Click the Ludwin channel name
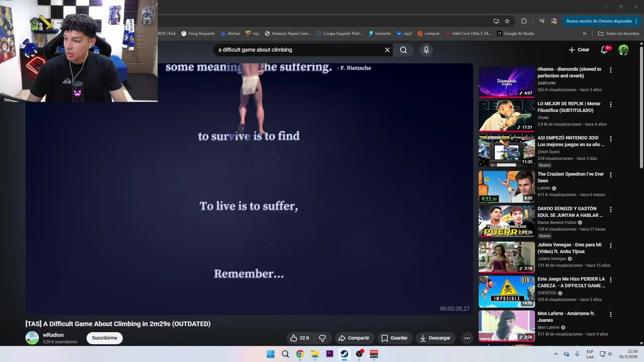The image size is (644, 362). 544,188
